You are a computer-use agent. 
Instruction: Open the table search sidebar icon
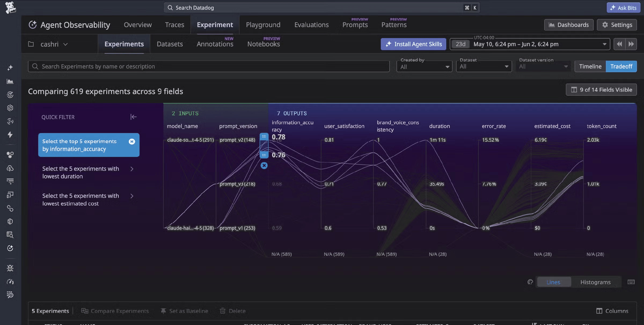click(x=10, y=235)
